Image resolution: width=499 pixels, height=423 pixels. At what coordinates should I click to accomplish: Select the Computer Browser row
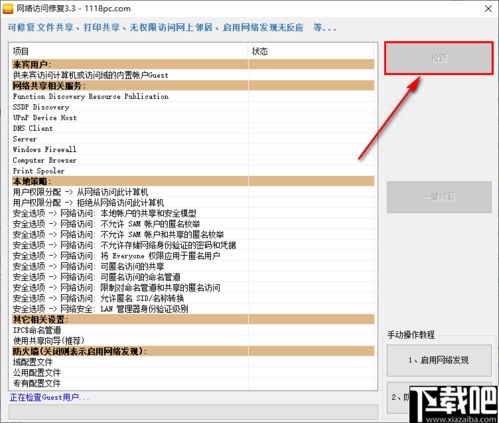193,160
